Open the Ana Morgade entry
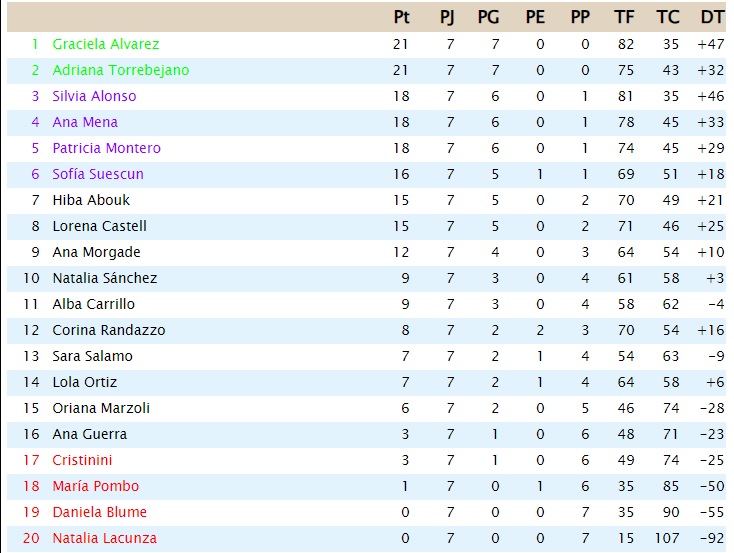This screenshot has height=553, width=734. (x=96, y=252)
